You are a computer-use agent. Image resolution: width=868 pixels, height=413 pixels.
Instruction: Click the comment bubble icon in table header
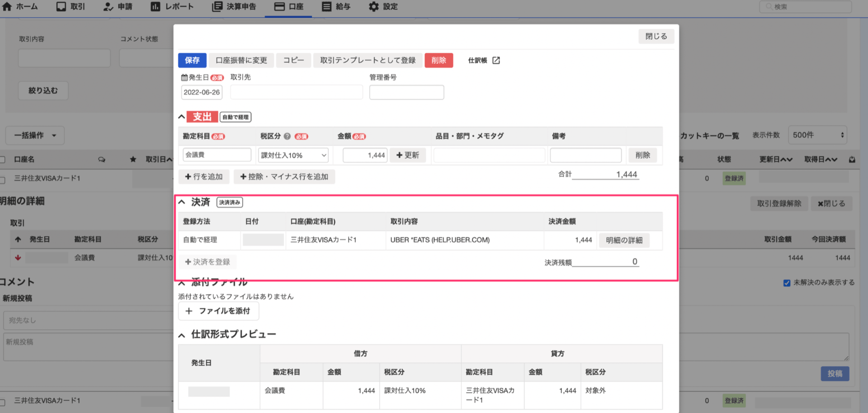(102, 160)
